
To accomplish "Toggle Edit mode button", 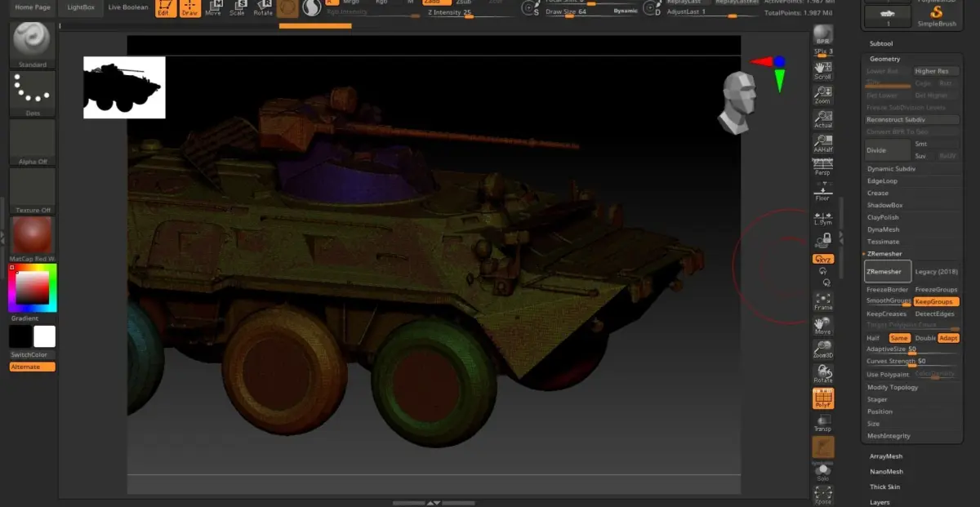I will 166,8.
